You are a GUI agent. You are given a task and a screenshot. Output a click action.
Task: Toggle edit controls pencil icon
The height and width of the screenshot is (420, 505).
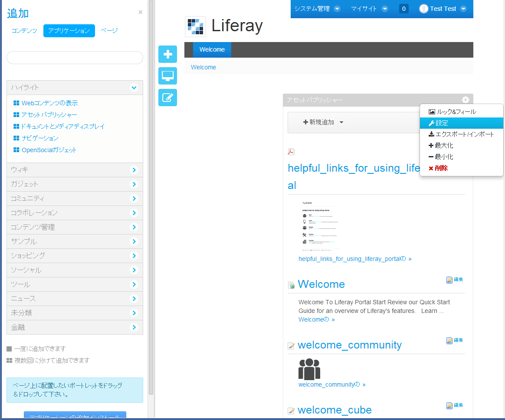[167, 98]
